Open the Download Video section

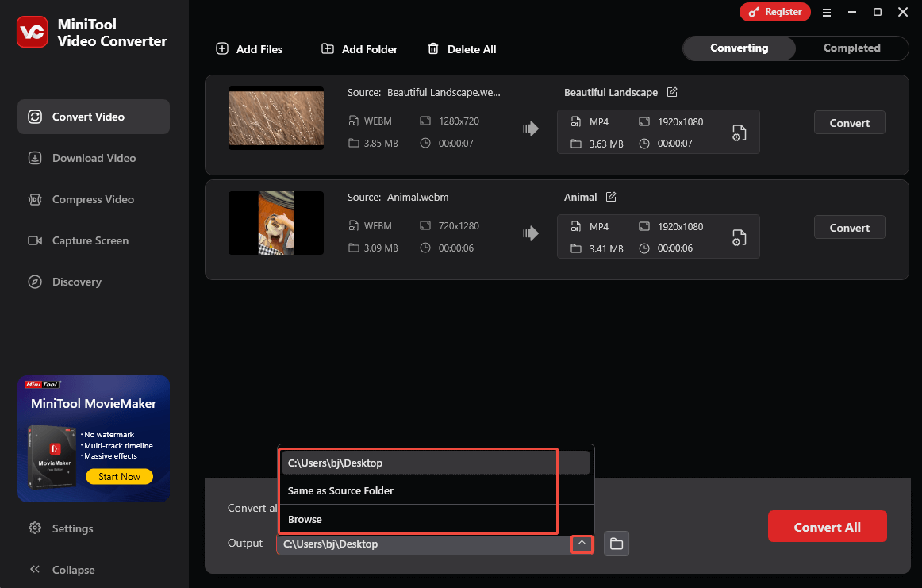(94, 158)
